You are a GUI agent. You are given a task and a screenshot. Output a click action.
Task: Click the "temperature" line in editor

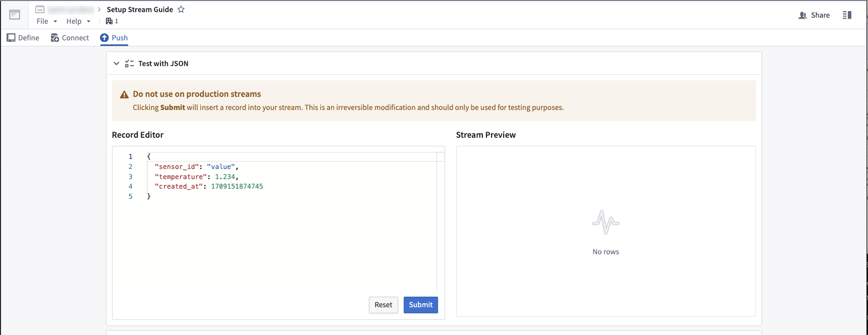[196, 177]
